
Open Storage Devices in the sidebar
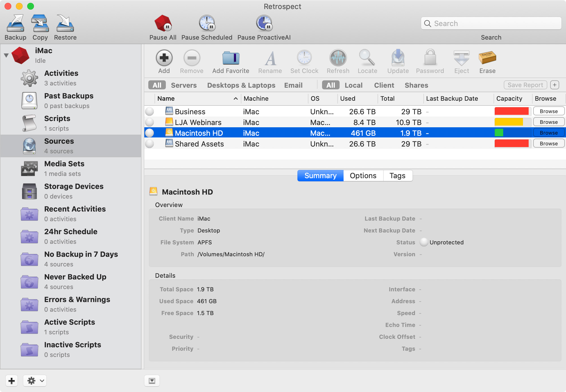(71, 191)
